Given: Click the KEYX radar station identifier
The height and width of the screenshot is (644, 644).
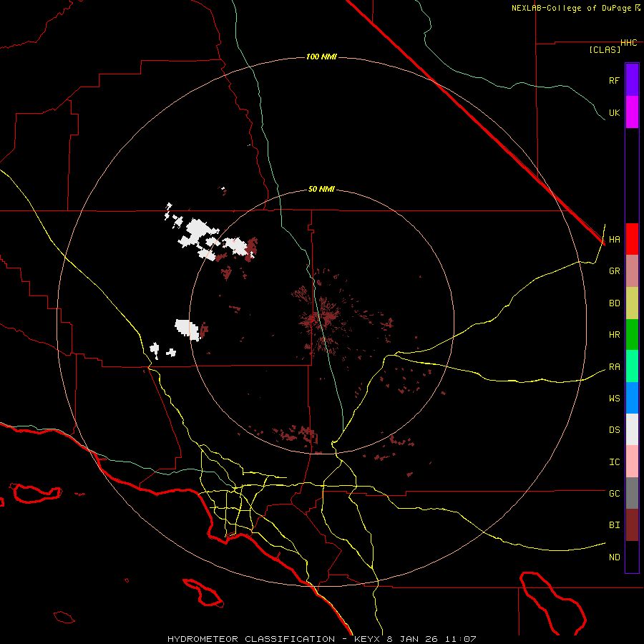Looking at the screenshot, I should pos(368,639).
